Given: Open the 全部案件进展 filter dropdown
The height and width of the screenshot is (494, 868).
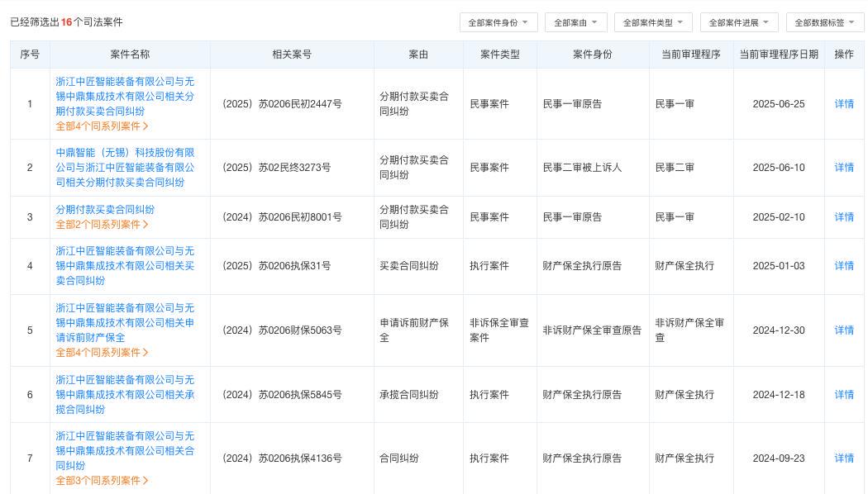Looking at the screenshot, I should click(x=739, y=23).
